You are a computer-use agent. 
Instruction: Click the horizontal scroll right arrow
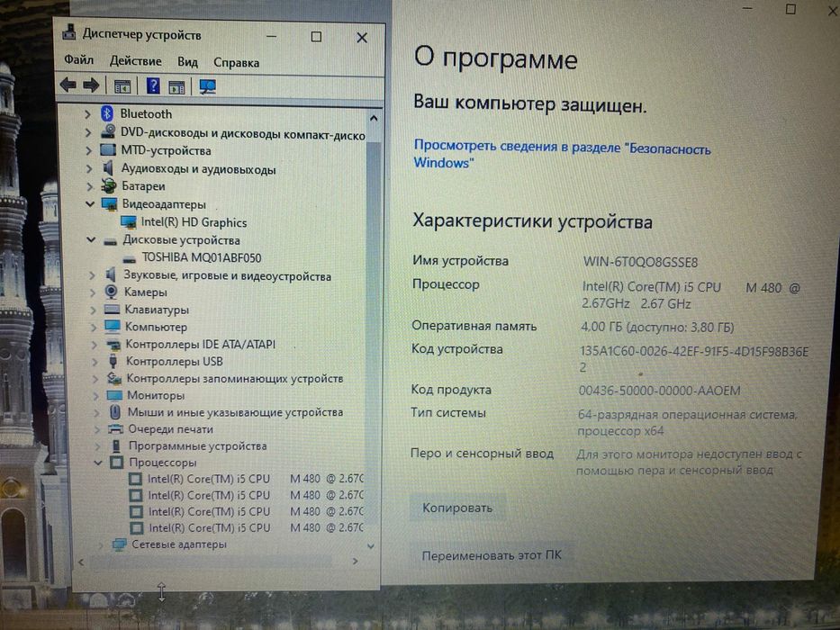[356, 562]
